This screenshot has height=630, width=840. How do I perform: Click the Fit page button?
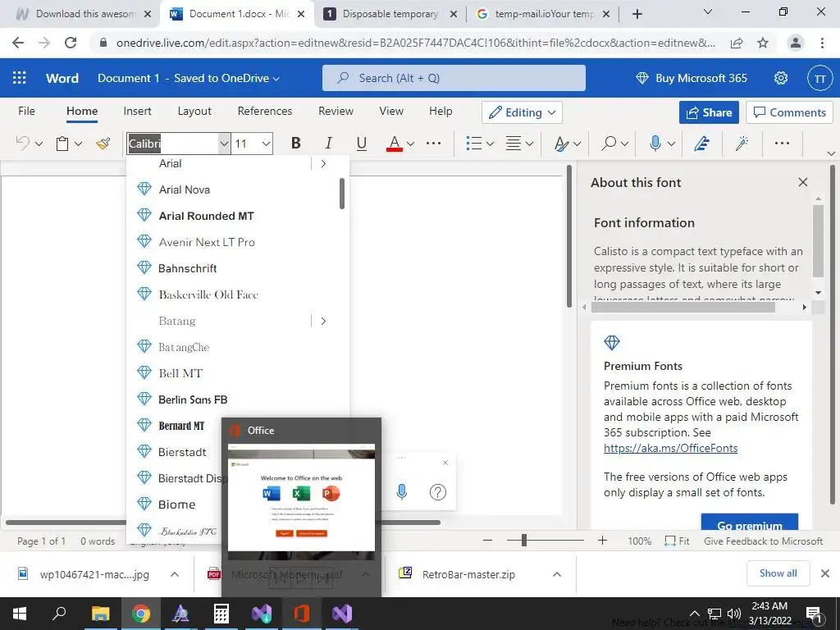tap(677, 541)
